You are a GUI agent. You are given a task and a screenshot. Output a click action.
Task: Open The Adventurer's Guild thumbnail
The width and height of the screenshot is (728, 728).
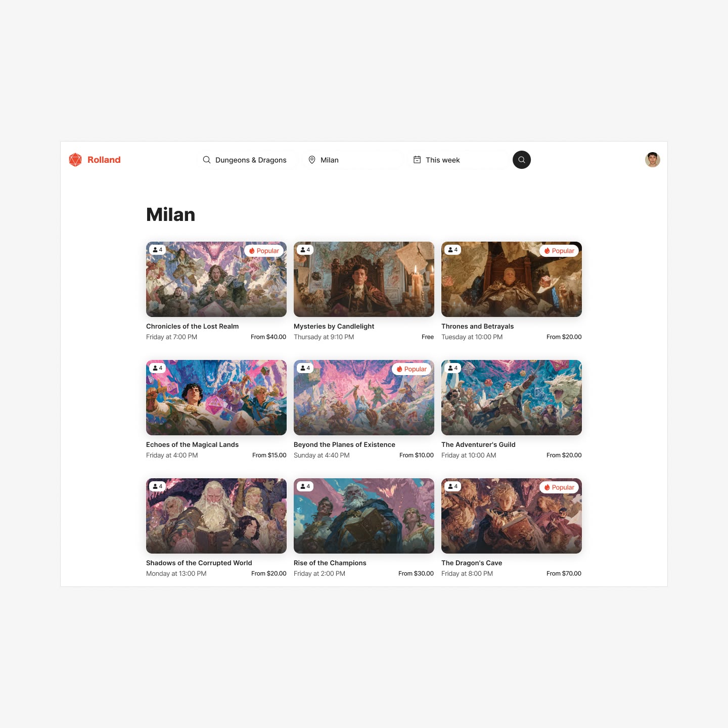tap(512, 397)
